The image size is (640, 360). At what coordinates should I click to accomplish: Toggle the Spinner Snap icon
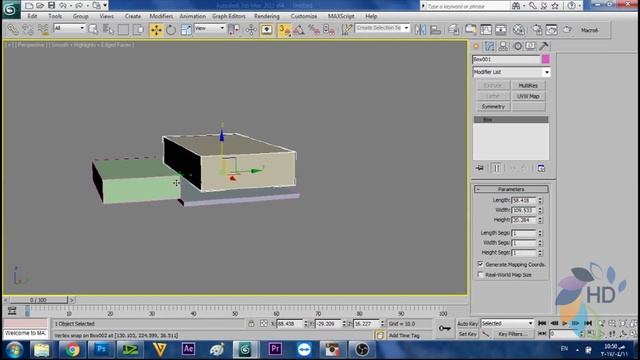(329, 30)
